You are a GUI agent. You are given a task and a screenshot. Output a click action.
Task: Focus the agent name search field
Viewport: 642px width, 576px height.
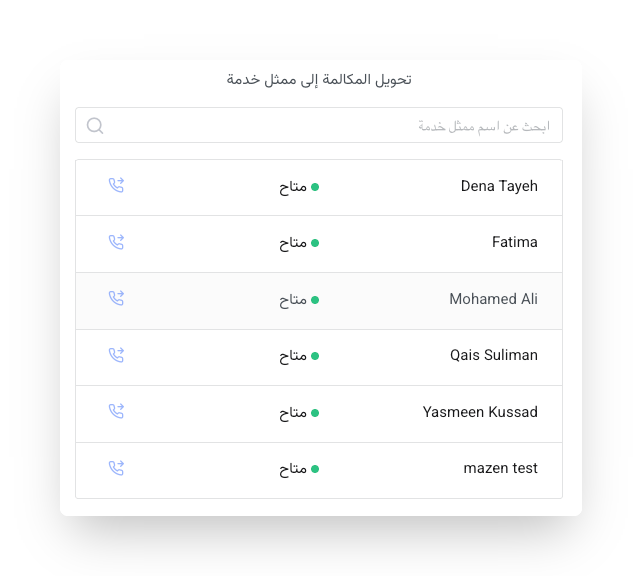[330, 126]
